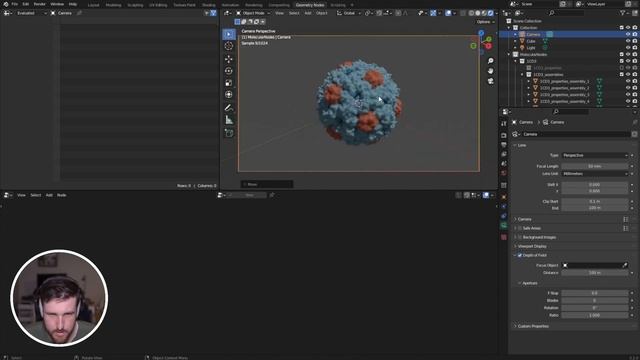Image resolution: width=640 pixels, height=360 pixels.
Task: Collapse the Aperture subpanel
Action: pos(529,283)
